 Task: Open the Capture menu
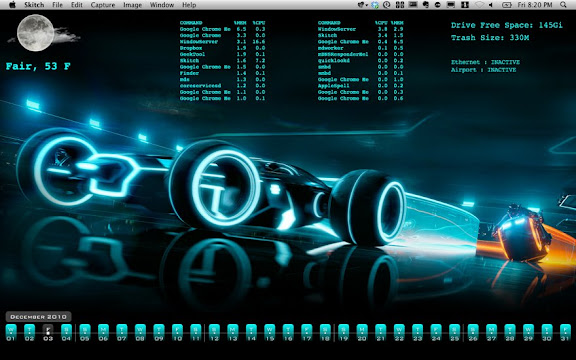tap(103, 5)
